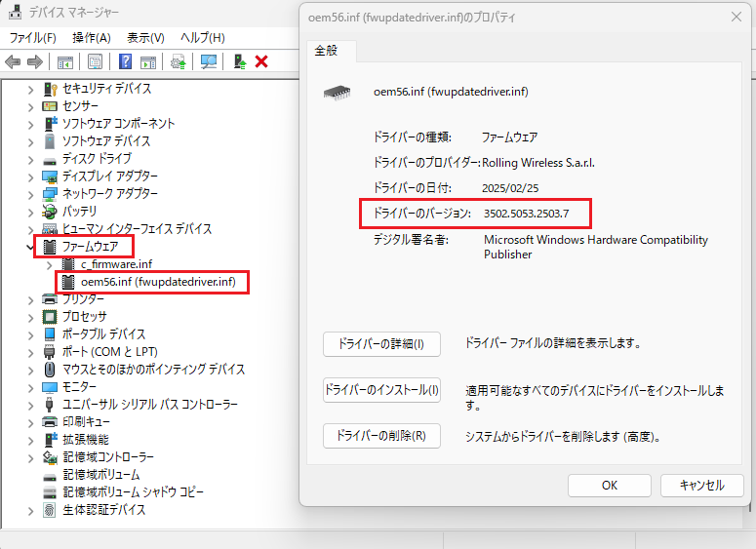Select oem56.inf (fwupdatedriver.inf) tree item
This screenshot has width=756, height=549.
point(158,282)
